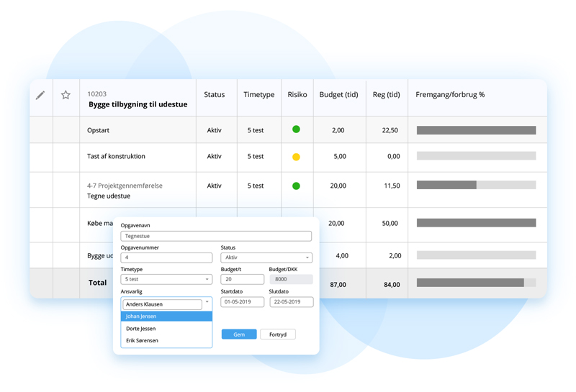
Task: Toggle the star favorite icon
Action: 66,95
